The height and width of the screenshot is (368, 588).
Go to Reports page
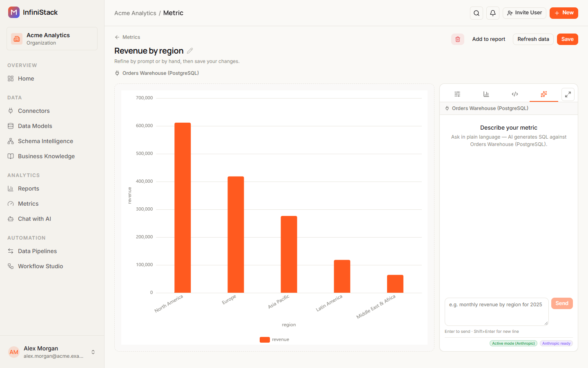point(52,188)
